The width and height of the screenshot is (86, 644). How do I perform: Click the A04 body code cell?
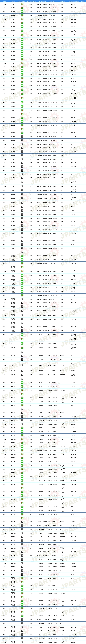click(x=62, y=59)
